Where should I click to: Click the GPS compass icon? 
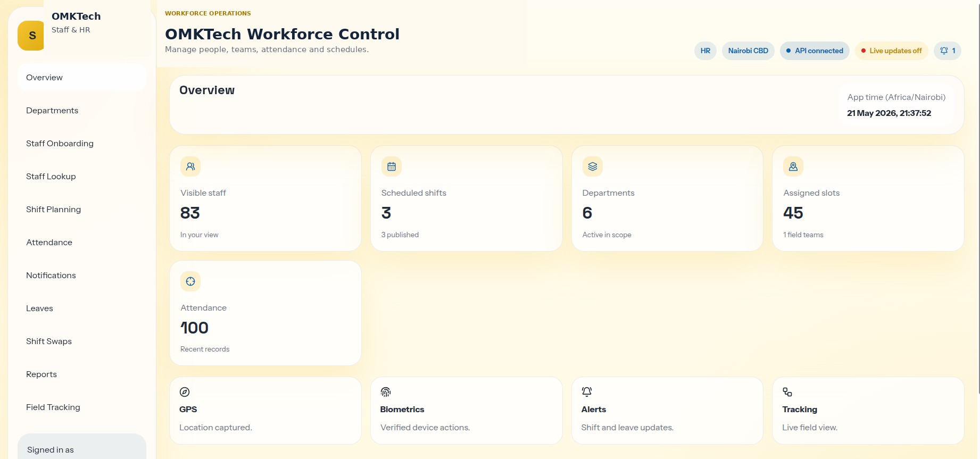pos(185,392)
